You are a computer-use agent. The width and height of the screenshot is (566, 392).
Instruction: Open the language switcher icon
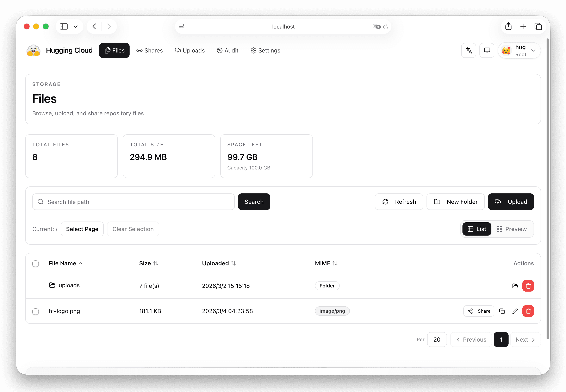click(468, 50)
